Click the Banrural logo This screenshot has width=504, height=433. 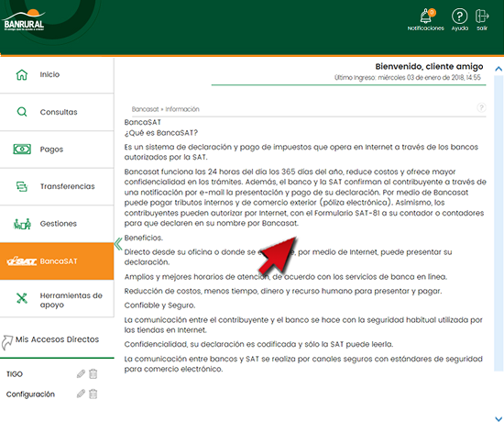click(24, 20)
